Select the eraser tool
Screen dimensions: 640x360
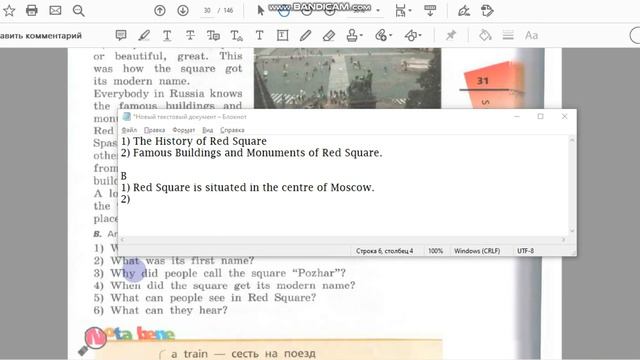click(x=329, y=36)
